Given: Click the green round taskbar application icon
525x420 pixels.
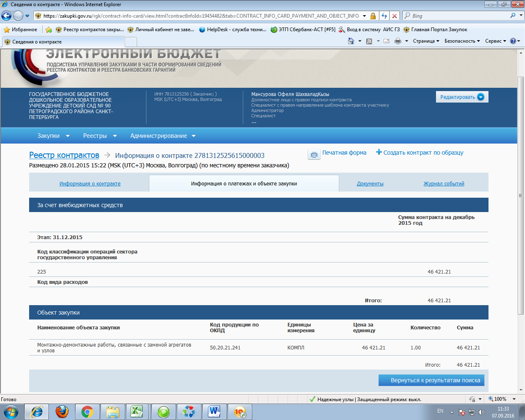Looking at the screenshot, I should point(164,412).
